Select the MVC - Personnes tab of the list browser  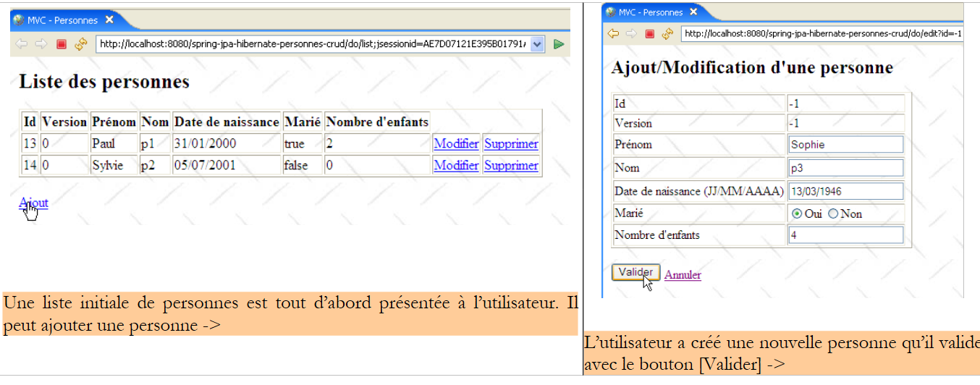[62, 20]
